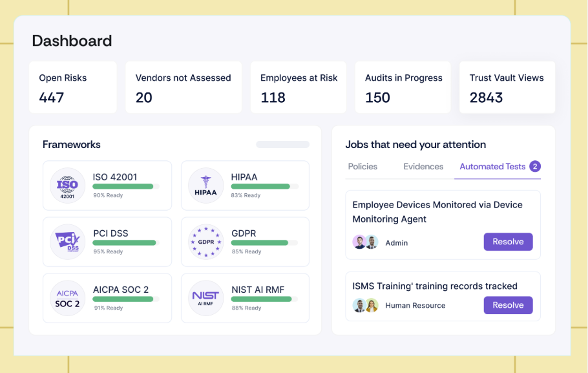Open the Trust Vault Views card

(507, 87)
